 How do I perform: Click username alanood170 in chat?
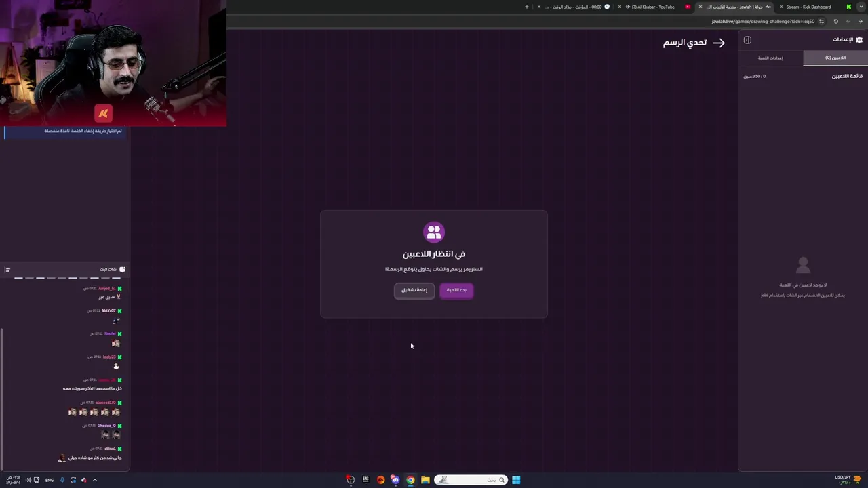(x=105, y=403)
